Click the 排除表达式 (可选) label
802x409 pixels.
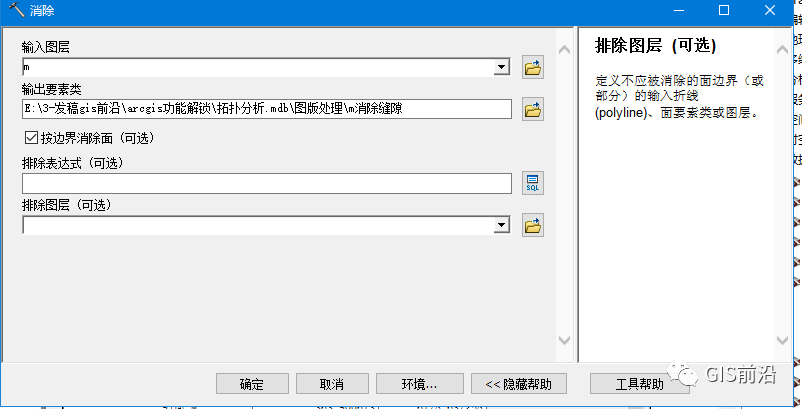pos(72,163)
